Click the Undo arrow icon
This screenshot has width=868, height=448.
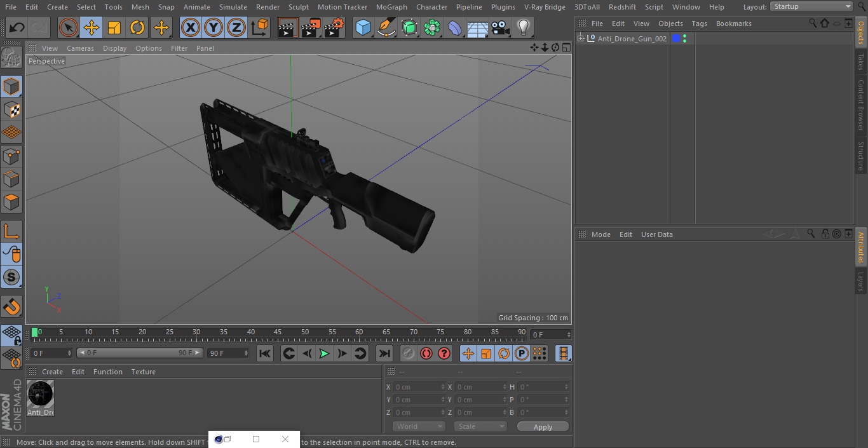coord(17,27)
